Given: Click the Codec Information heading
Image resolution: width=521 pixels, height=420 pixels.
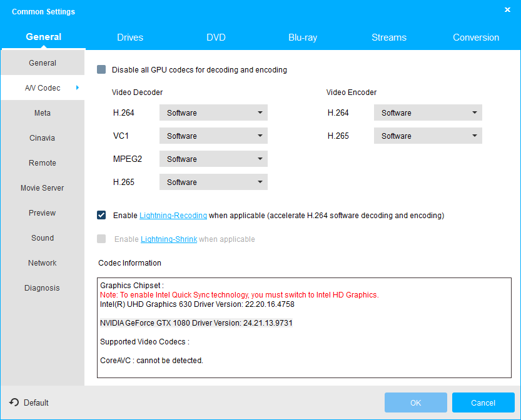Looking at the screenshot, I should [129, 263].
